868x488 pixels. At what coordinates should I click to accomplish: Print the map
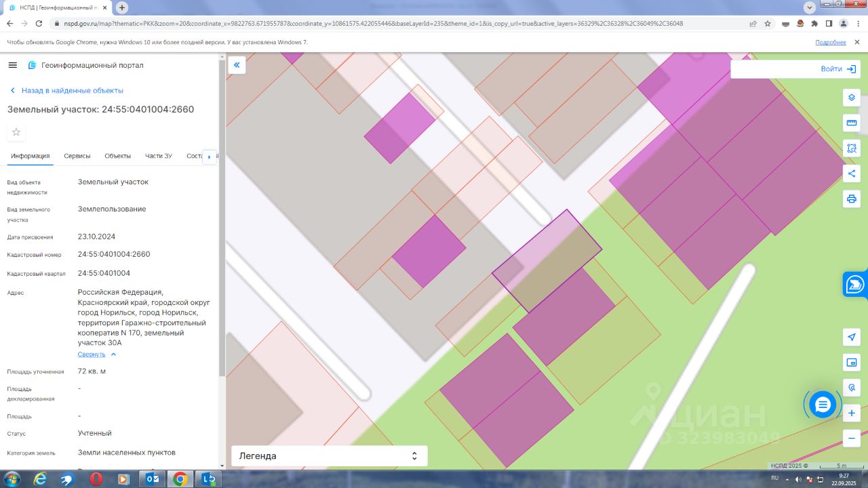pos(851,199)
